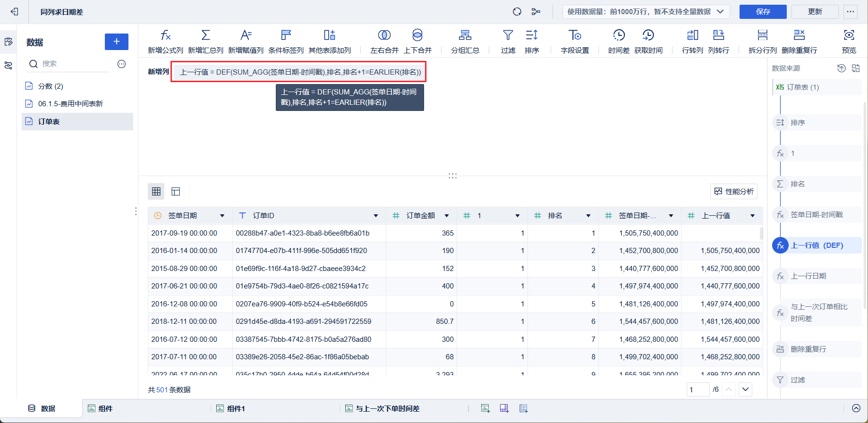Select the 上一行日期 step
Viewport: 868px width, 423px height.
(x=817, y=276)
